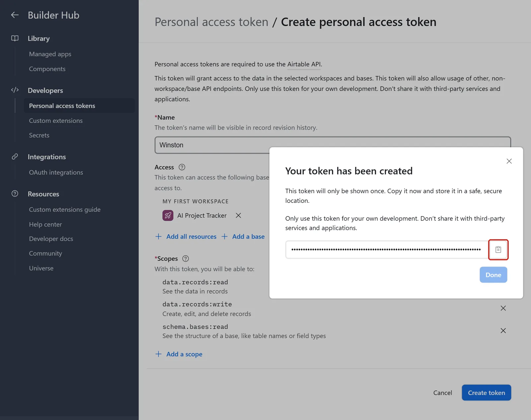Click Add a base
Screen dimensions: 531x420
243,237
